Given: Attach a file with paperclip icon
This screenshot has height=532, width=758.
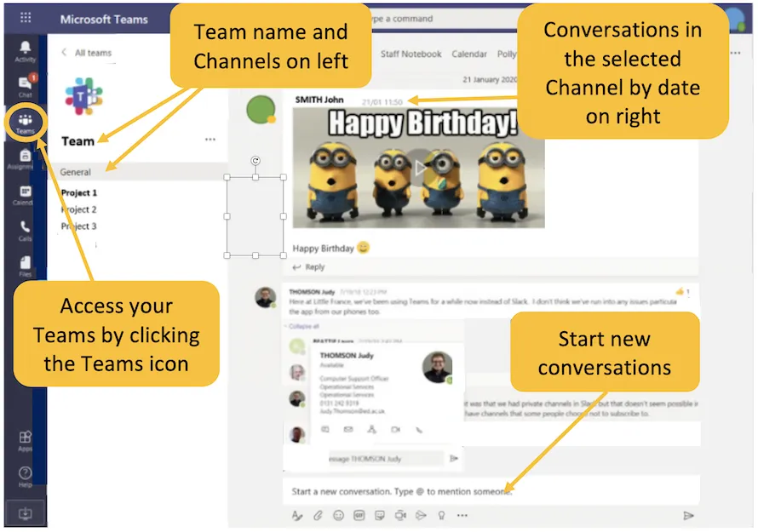Looking at the screenshot, I should click(x=318, y=515).
